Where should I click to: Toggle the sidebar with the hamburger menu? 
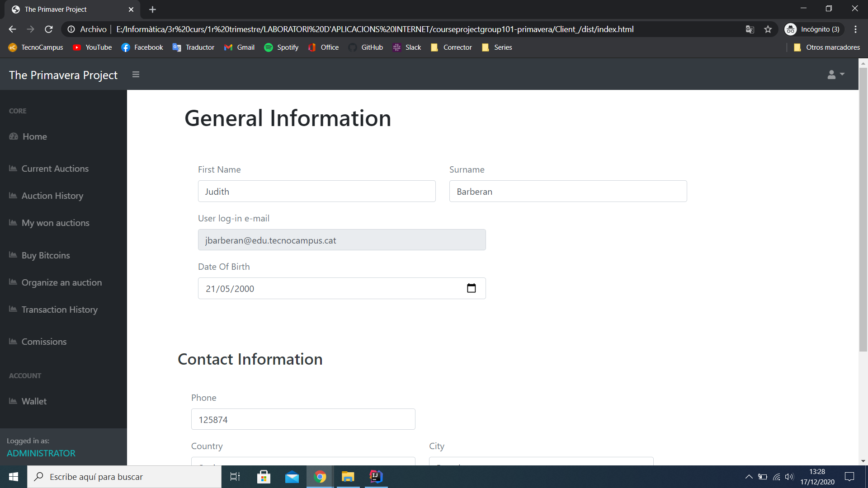pyautogui.click(x=136, y=74)
